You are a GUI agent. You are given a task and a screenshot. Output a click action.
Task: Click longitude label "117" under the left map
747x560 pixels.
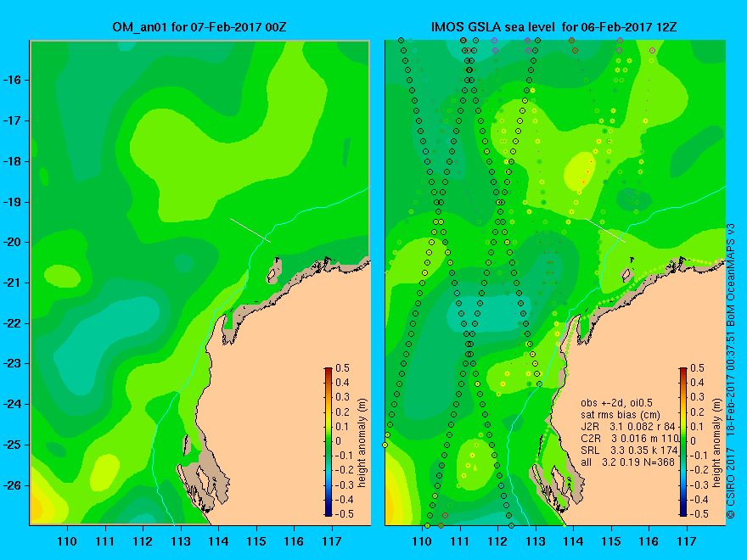[x=332, y=541]
